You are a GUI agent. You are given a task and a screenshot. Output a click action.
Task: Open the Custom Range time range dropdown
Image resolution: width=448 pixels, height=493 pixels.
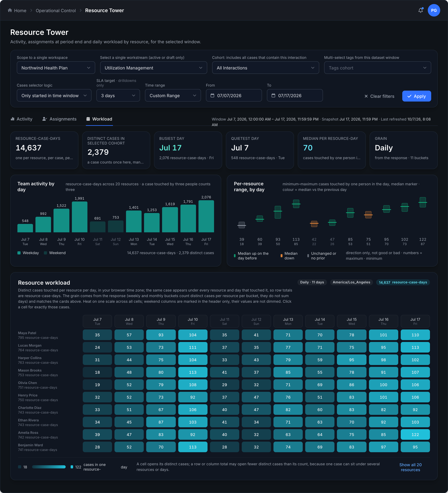pos(173,95)
